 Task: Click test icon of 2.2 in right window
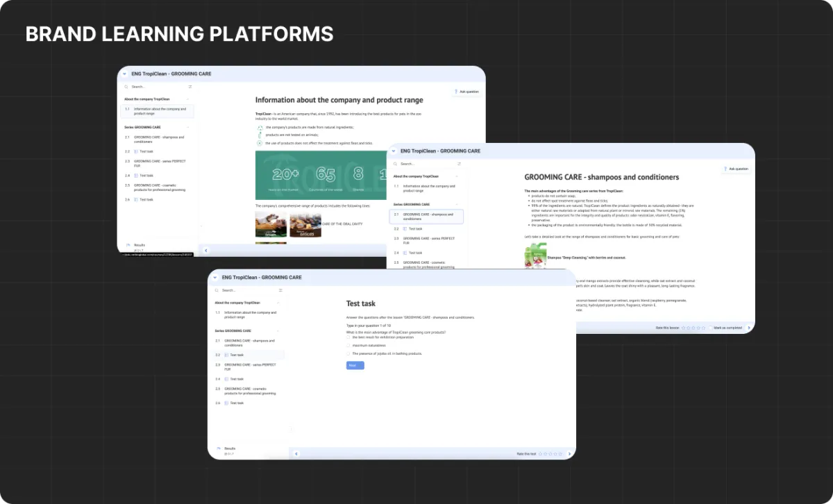click(x=405, y=228)
